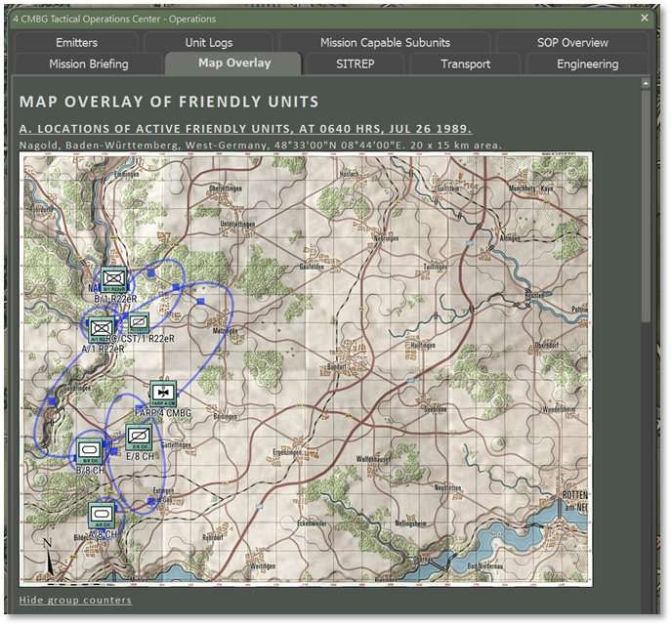
Task: Close the Tactical Operations Center window
Action: point(645,19)
